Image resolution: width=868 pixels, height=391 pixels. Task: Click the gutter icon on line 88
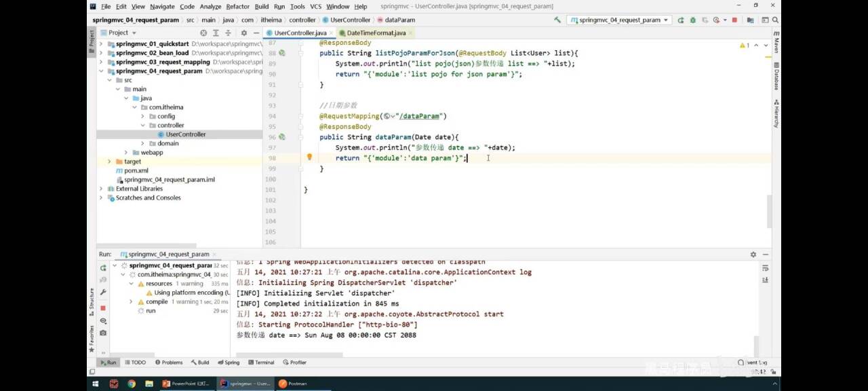(x=282, y=53)
